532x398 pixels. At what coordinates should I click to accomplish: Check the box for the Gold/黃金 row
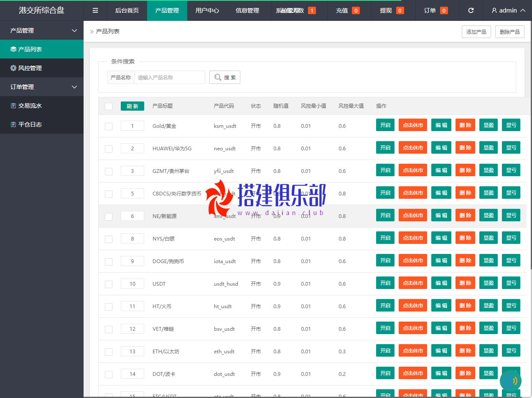109,126
